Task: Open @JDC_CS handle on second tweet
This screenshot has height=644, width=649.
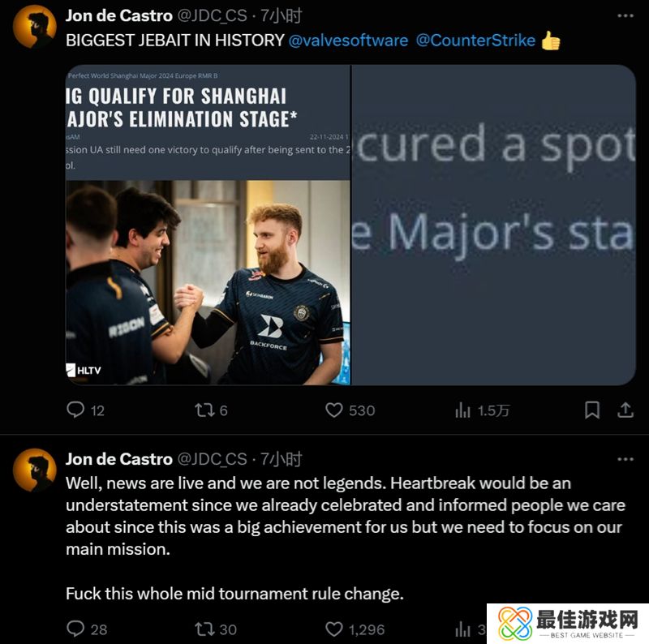Action: pos(212,459)
